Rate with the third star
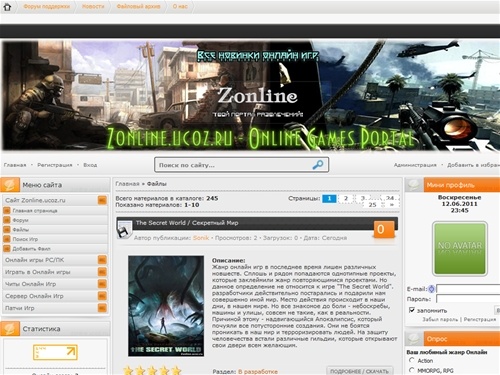Viewport: 500px width, 375px height. [152, 370]
